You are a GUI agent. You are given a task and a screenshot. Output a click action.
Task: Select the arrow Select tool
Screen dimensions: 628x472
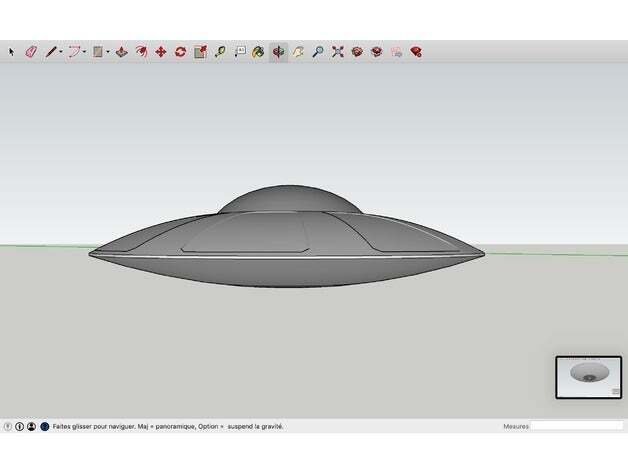coord(12,51)
